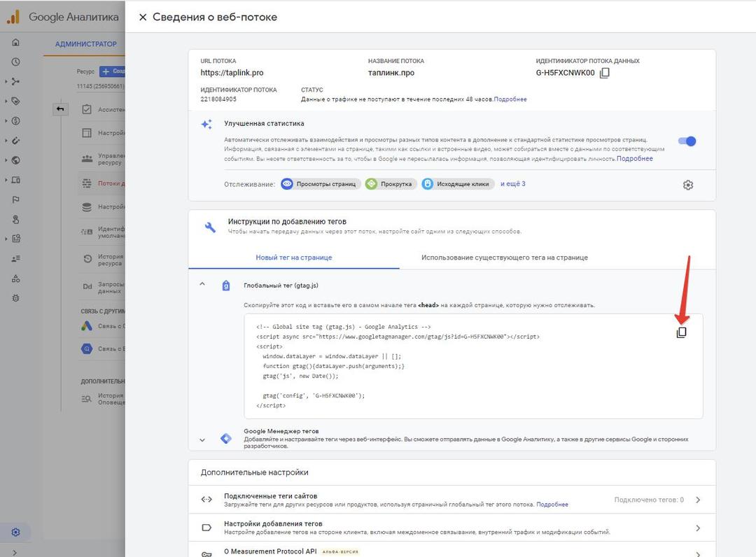Open Подробнее link under connected site tags
The height and width of the screenshot is (557, 756).
(x=552, y=505)
